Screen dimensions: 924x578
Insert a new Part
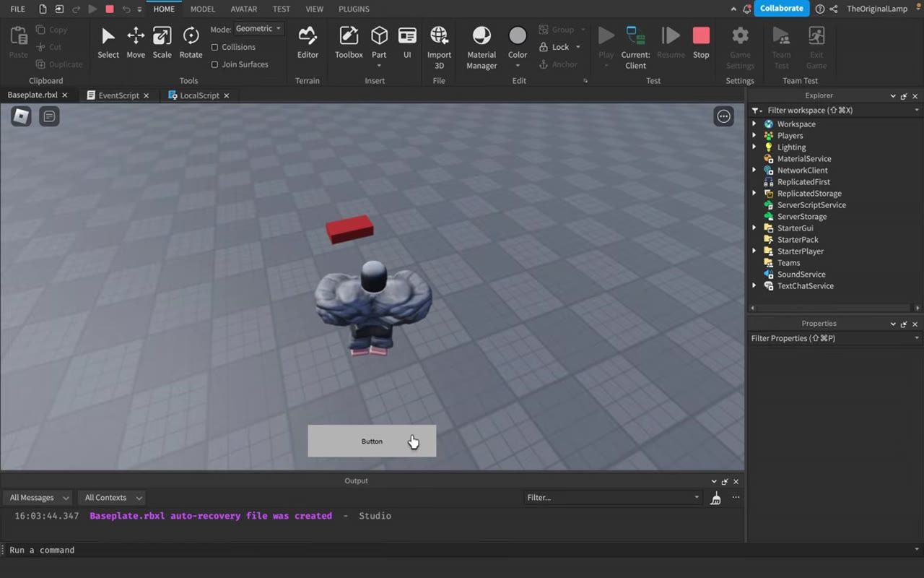coord(379,46)
